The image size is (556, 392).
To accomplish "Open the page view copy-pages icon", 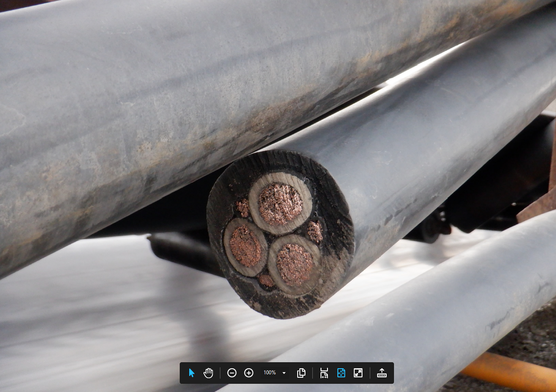I will click(x=301, y=373).
